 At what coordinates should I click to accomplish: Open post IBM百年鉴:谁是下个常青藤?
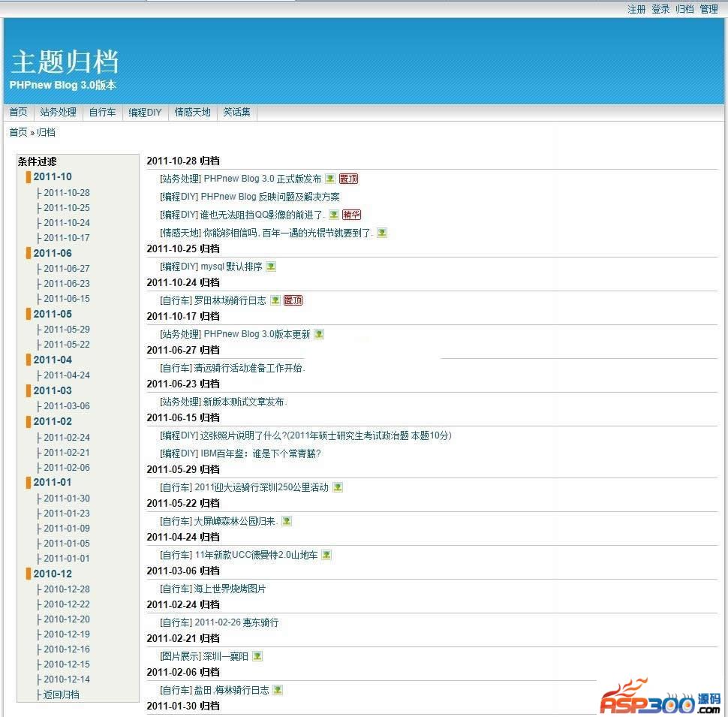point(260,453)
